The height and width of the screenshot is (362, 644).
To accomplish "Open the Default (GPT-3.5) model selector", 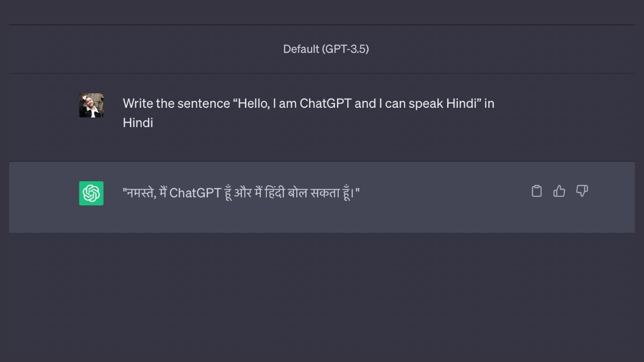I will click(x=327, y=49).
